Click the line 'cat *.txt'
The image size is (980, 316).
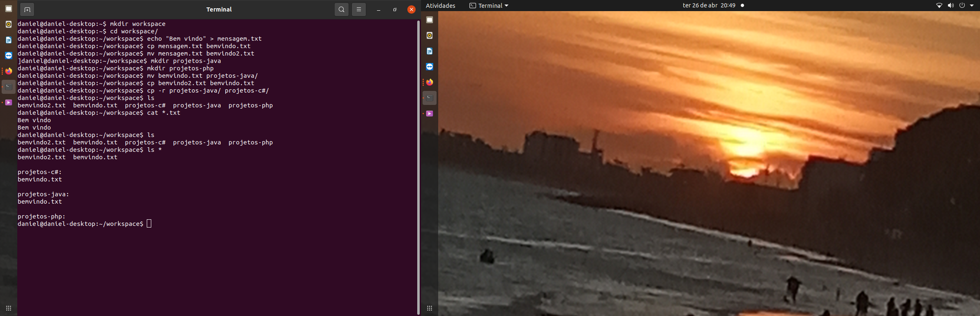coord(164,113)
